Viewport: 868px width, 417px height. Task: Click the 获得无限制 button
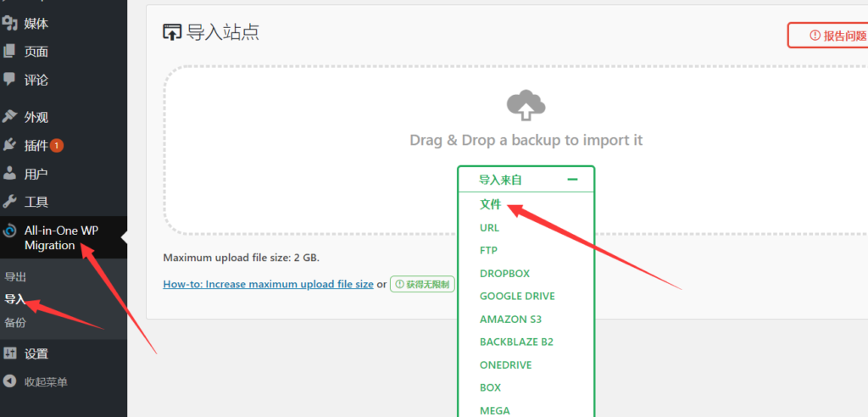click(x=422, y=284)
